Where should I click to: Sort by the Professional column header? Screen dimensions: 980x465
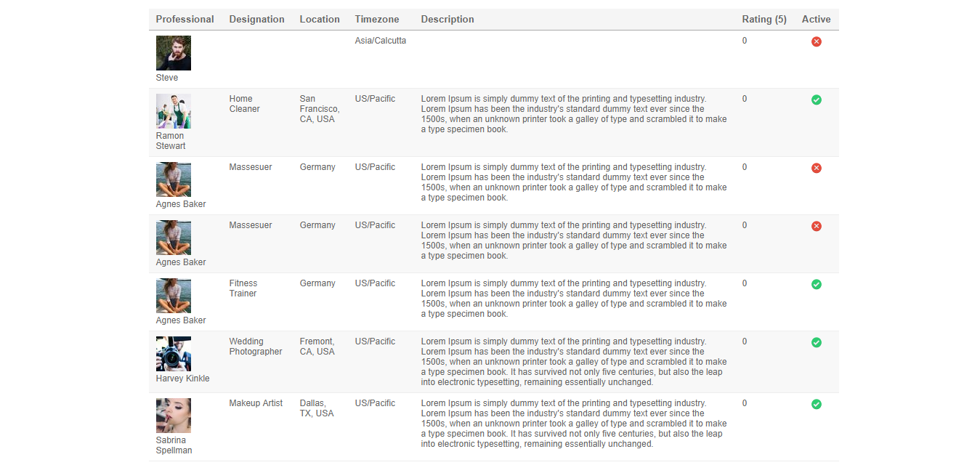tap(185, 20)
